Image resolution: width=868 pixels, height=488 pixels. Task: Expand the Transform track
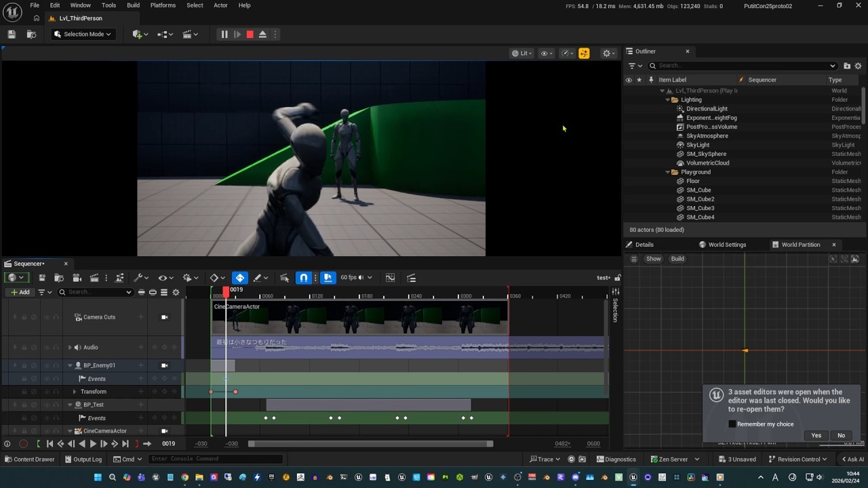pyautogui.click(x=75, y=392)
